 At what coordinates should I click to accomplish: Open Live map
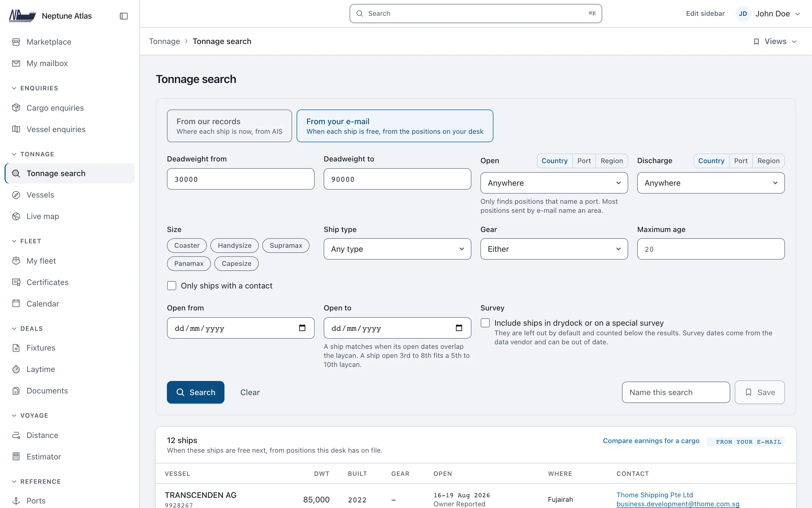[70, 216]
